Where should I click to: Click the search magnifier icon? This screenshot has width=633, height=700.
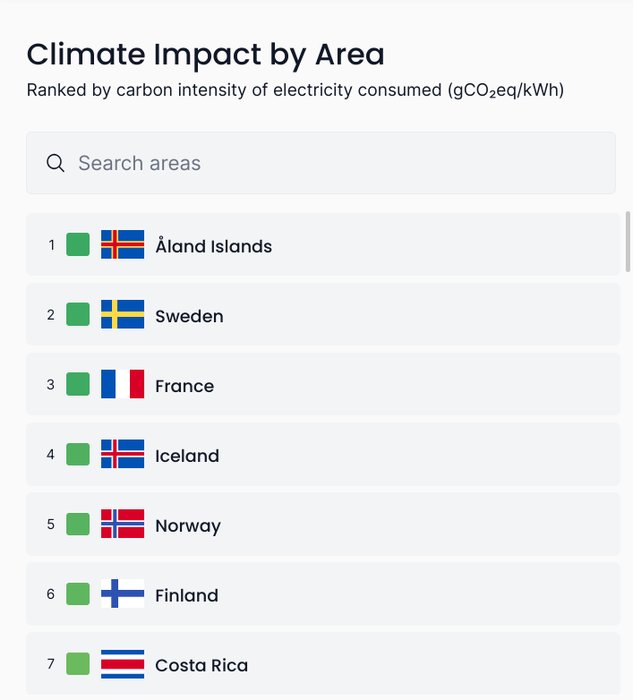pos(55,163)
